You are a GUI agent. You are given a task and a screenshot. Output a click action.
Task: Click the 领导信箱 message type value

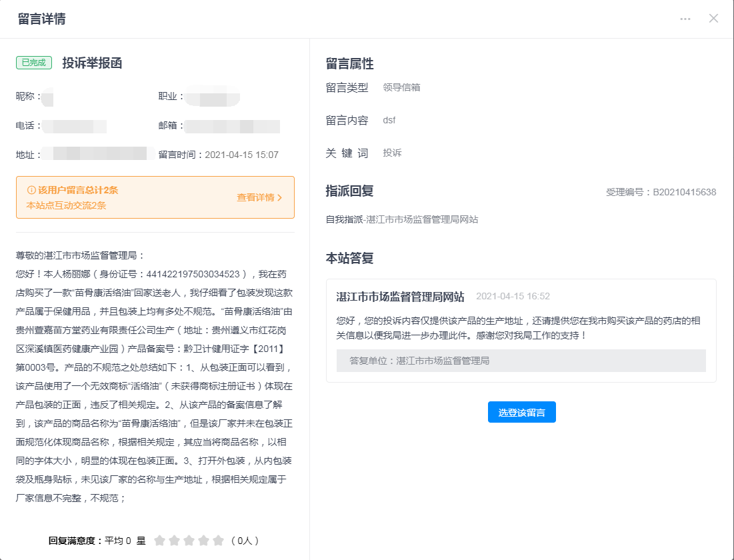pos(401,87)
